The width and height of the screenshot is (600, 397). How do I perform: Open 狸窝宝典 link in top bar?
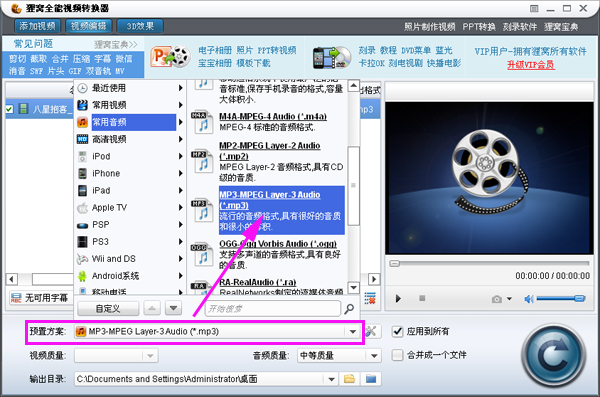pos(561,27)
